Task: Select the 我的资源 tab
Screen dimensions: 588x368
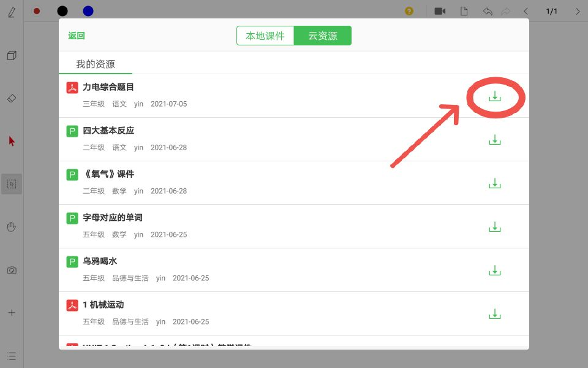Action: pos(96,64)
